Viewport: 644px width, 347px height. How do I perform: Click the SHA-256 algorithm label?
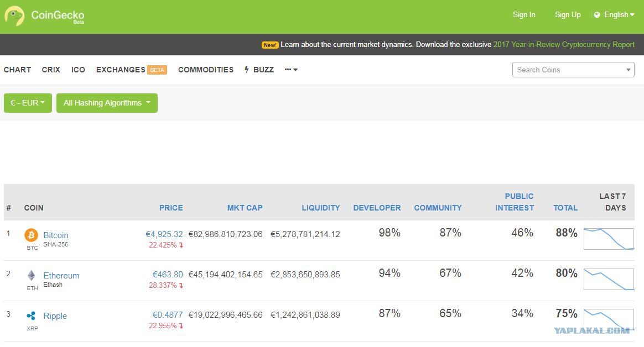56,244
